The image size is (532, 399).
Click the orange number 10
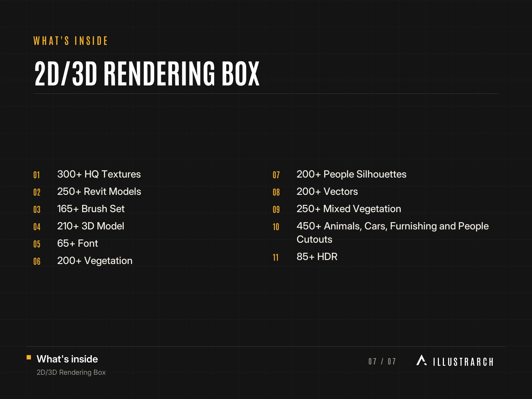coord(276,227)
